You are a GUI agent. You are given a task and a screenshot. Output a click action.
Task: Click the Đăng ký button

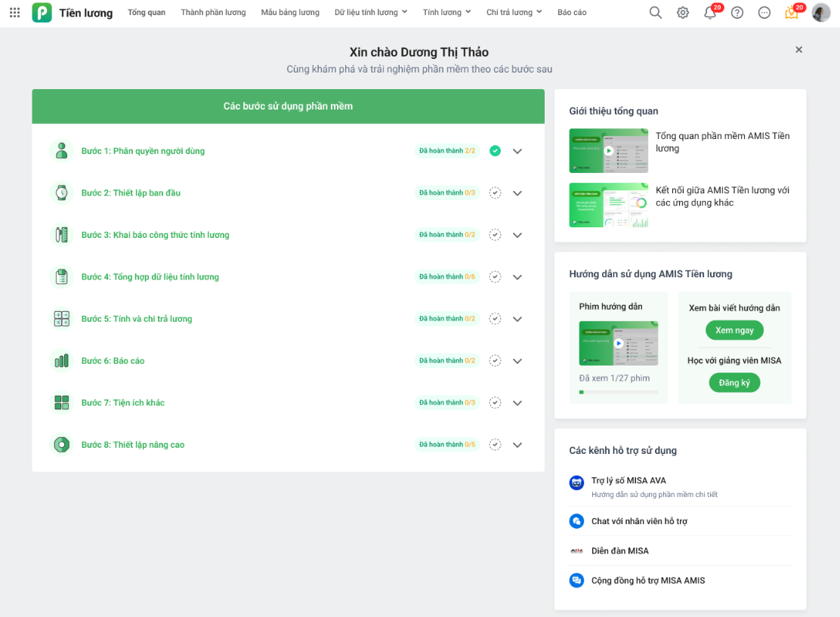point(734,383)
